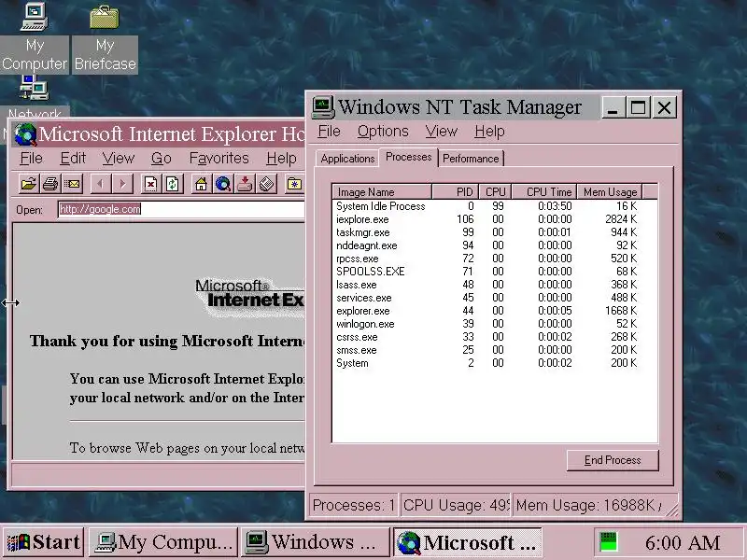Select the Processes tab

(408, 157)
